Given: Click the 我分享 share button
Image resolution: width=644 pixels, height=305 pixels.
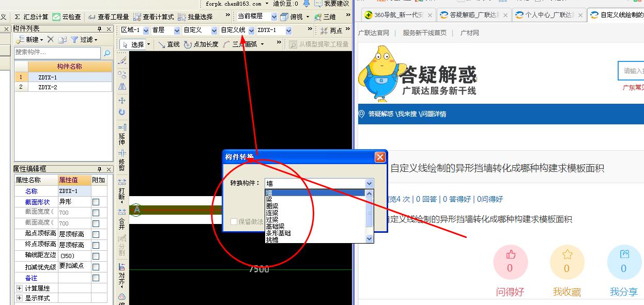Looking at the screenshot, I should click(x=623, y=262).
